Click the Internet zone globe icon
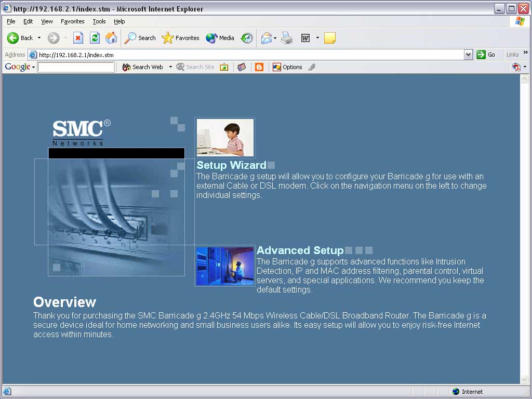This screenshot has height=399, width=532. click(456, 392)
